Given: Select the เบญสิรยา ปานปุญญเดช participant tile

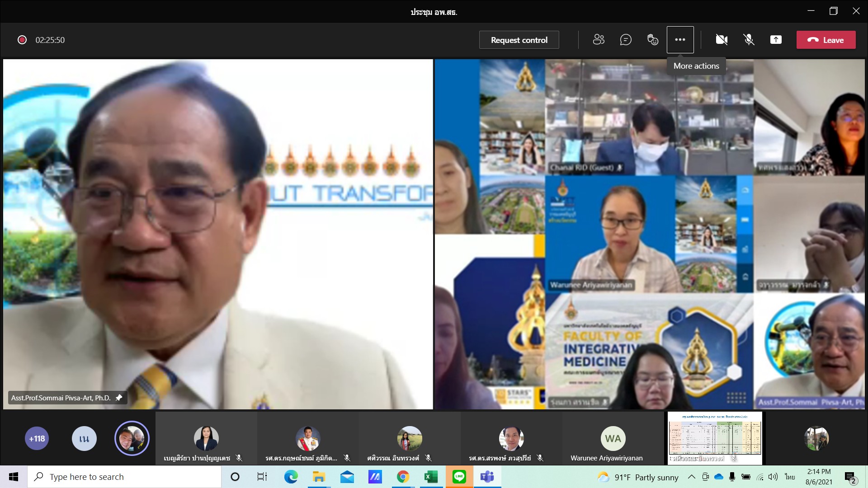Looking at the screenshot, I should point(206,438).
